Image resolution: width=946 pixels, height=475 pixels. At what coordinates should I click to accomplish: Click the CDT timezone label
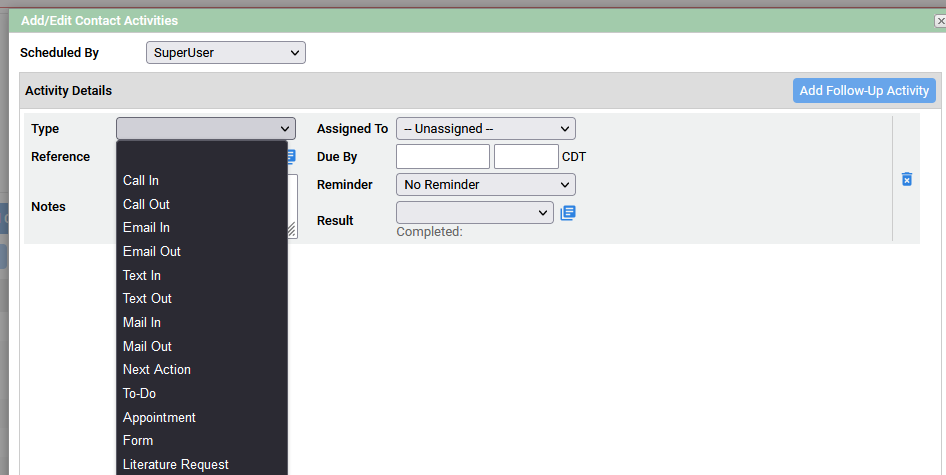click(574, 157)
